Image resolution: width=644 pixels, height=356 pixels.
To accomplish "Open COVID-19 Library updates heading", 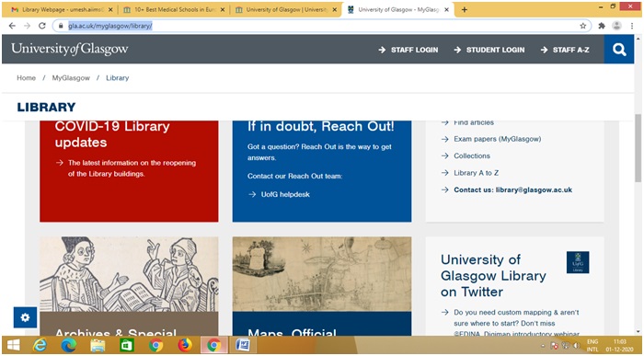I will (x=112, y=134).
